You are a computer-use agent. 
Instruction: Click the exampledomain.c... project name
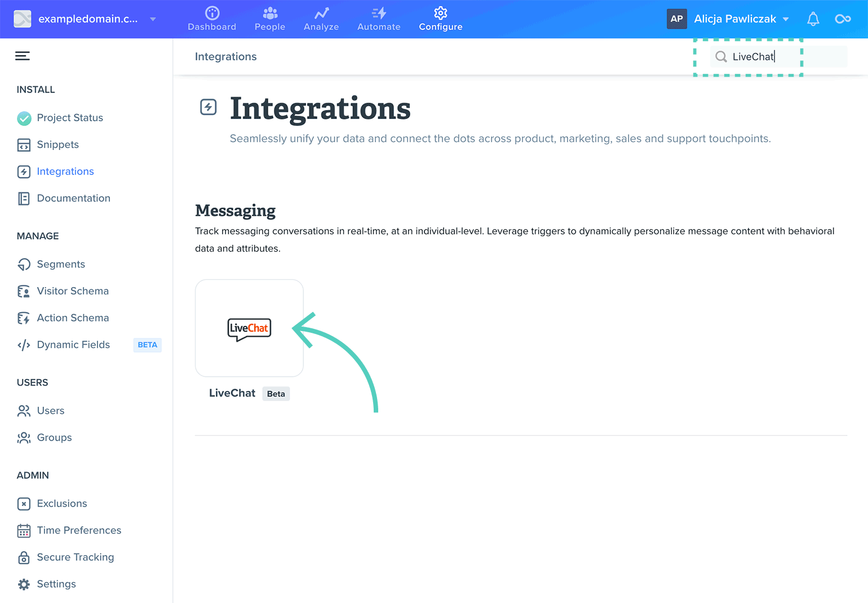(88, 19)
